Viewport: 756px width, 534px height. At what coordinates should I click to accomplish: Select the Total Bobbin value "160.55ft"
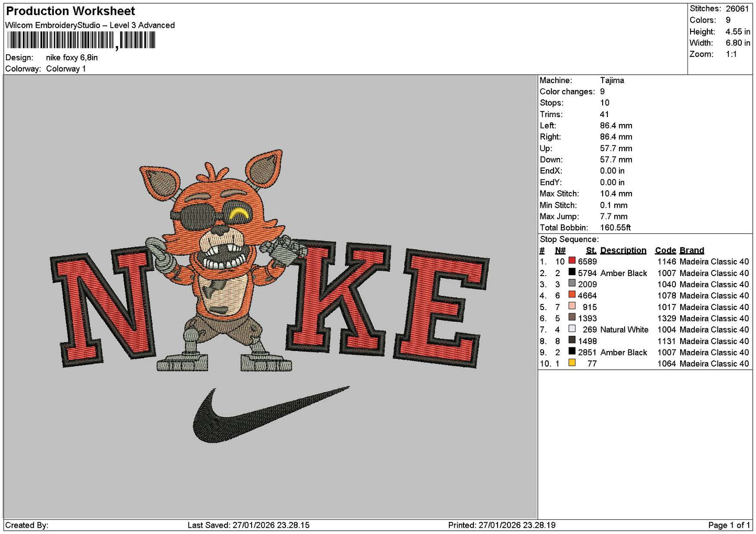(x=616, y=228)
